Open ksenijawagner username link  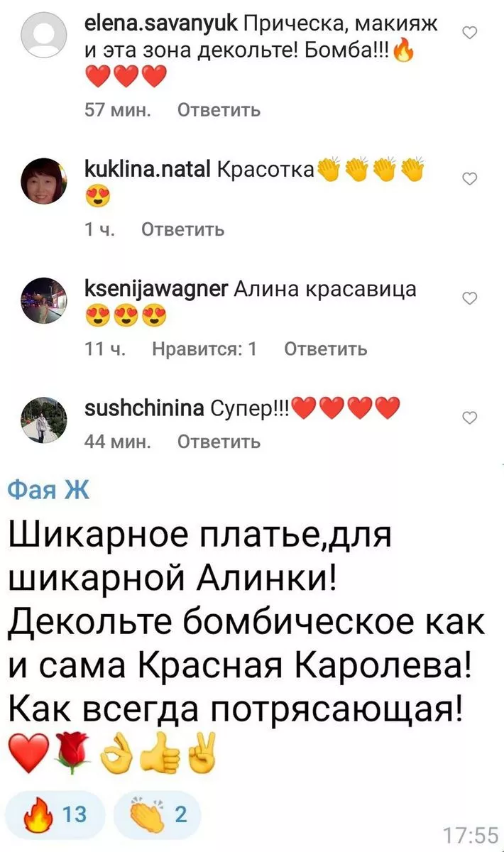[156, 289]
